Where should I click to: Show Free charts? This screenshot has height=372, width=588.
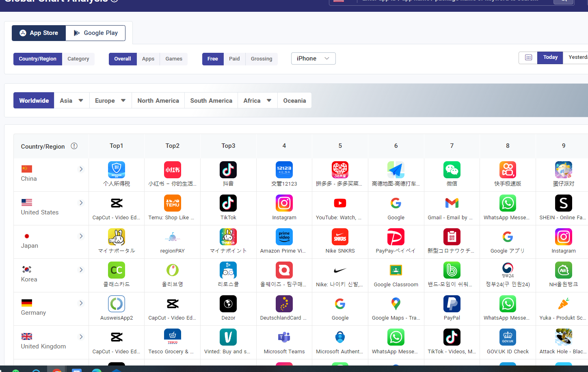213,59
